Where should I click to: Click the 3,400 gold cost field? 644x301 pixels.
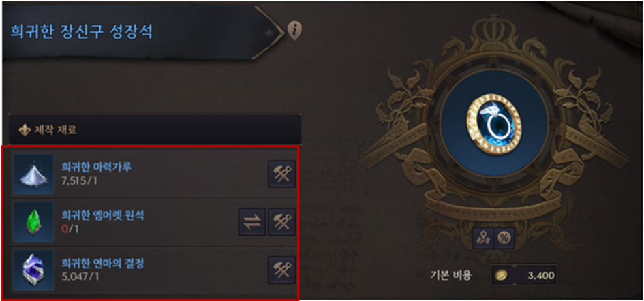click(524, 275)
